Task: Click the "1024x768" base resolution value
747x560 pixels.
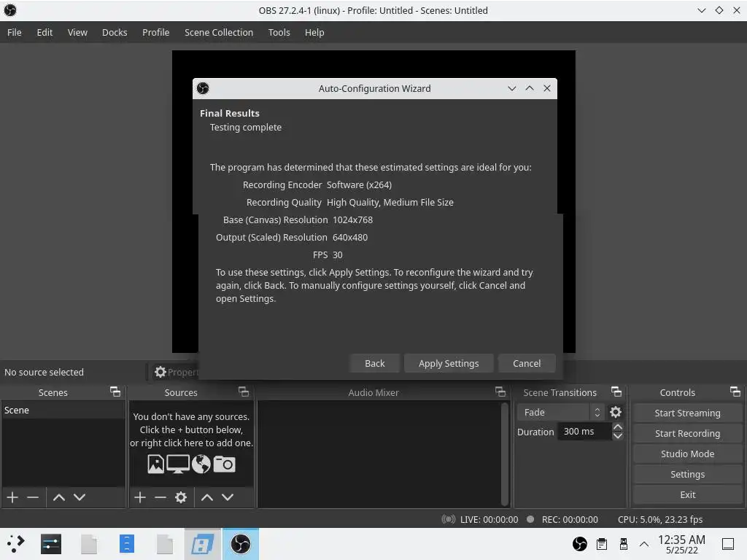Action: tap(352, 220)
